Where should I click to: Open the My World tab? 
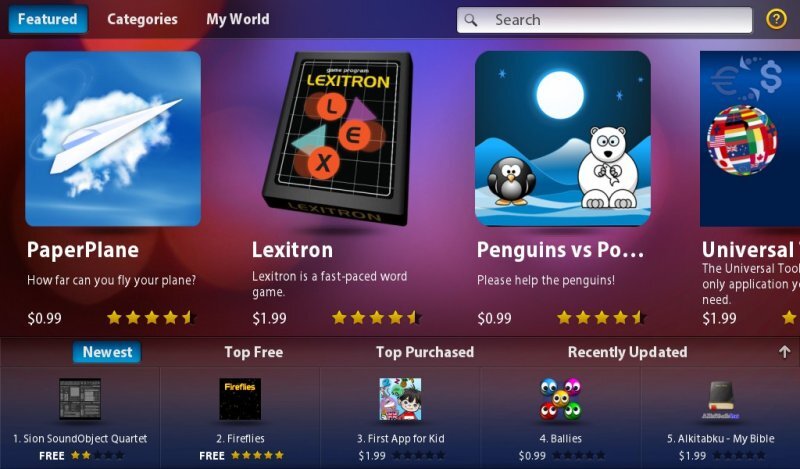pyautogui.click(x=238, y=19)
